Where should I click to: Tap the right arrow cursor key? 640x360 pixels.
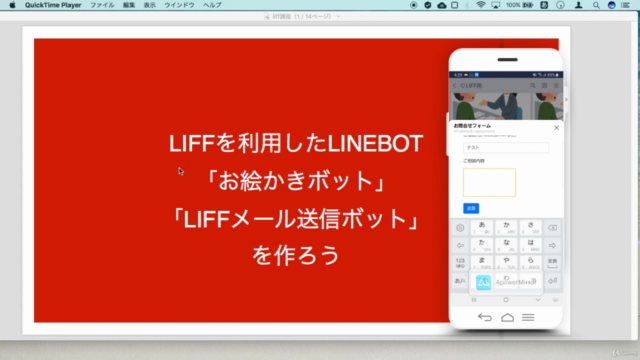pyautogui.click(x=552, y=245)
